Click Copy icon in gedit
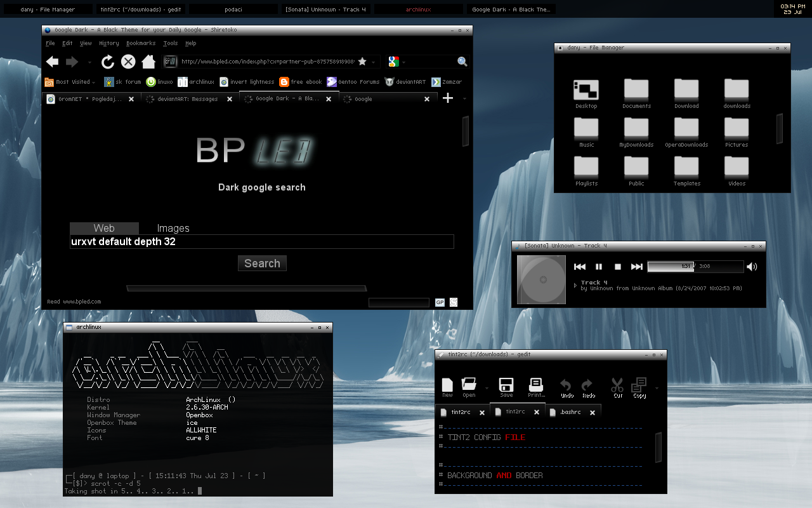 (639, 387)
